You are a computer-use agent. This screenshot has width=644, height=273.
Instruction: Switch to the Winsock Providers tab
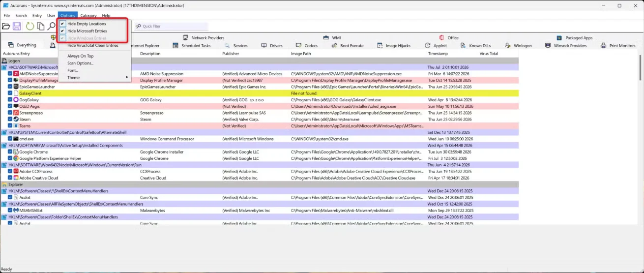coord(566,45)
